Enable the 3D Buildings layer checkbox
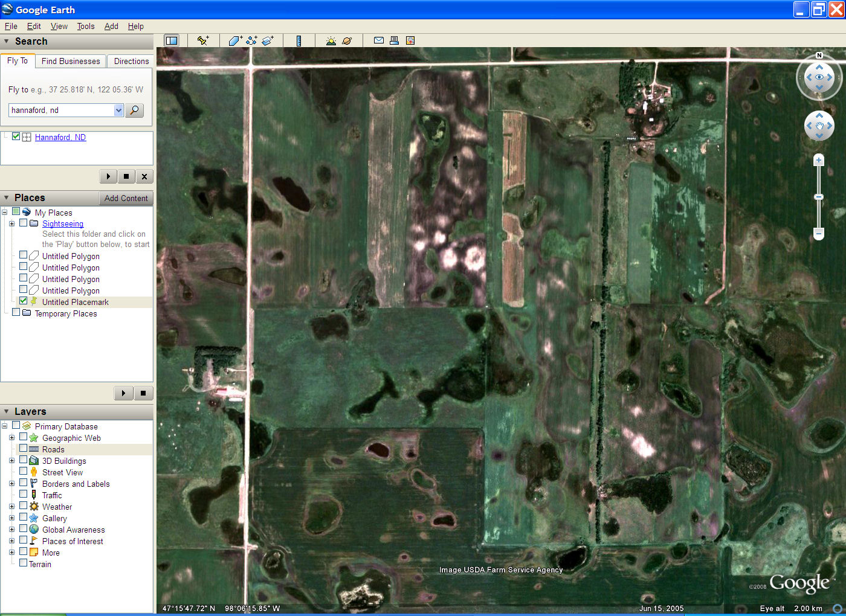This screenshot has width=846, height=616. (24, 460)
